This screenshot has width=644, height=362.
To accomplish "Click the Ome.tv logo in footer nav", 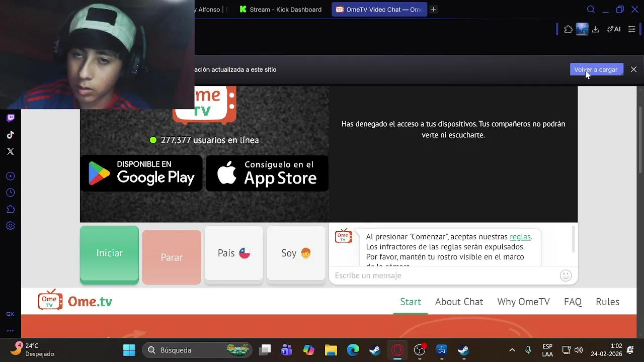I will (75, 300).
